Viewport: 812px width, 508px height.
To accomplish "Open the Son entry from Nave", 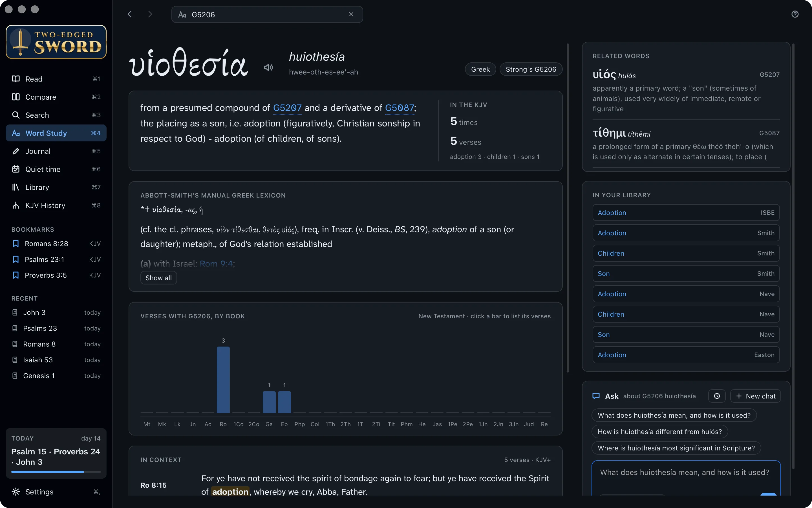I will click(x=686, y=335).
